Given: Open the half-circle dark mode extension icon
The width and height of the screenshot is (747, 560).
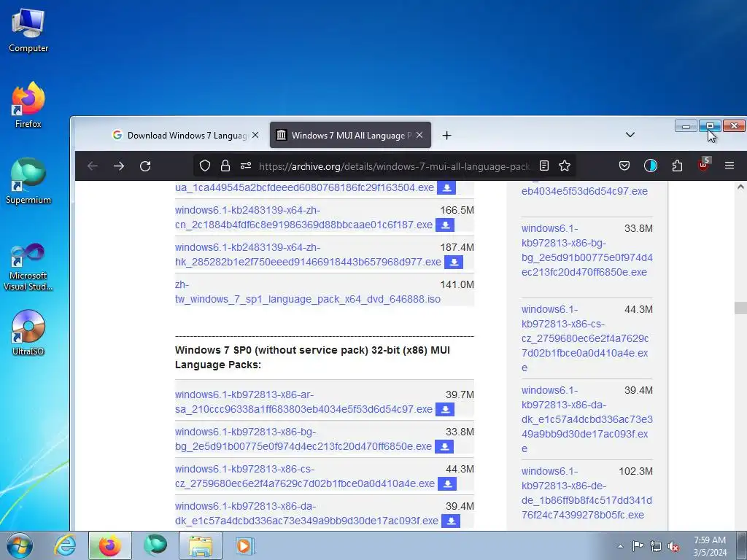Looking at the screenshot, I should (x=650, y=166).
